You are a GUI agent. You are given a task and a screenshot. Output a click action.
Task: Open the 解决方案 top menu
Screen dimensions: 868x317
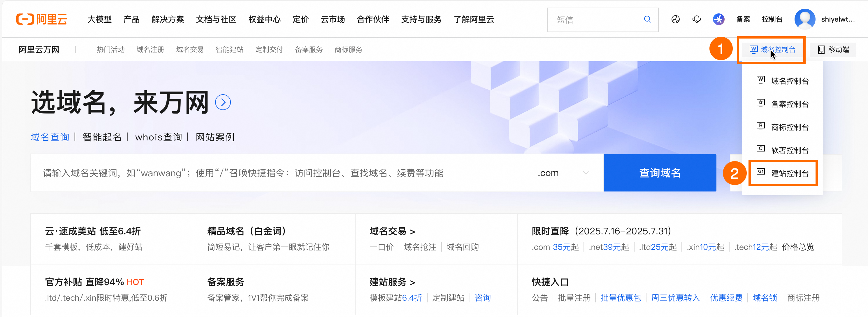click(x=168, y=19)
